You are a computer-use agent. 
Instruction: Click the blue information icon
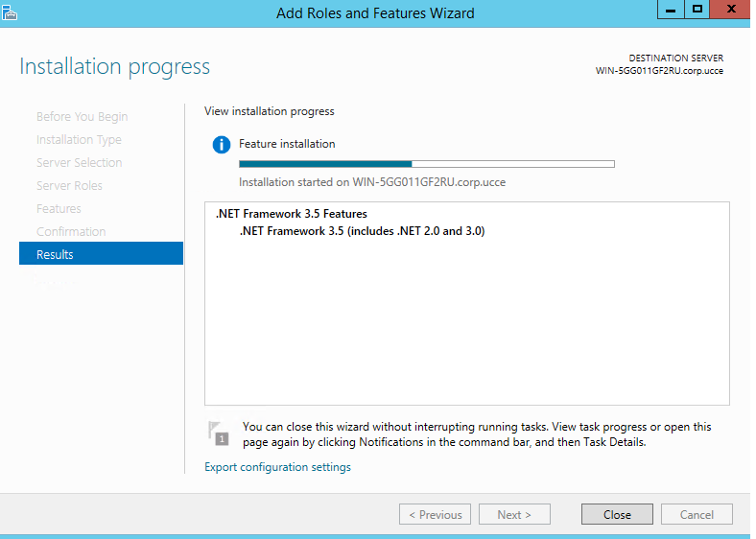click(x=222, y=145)
